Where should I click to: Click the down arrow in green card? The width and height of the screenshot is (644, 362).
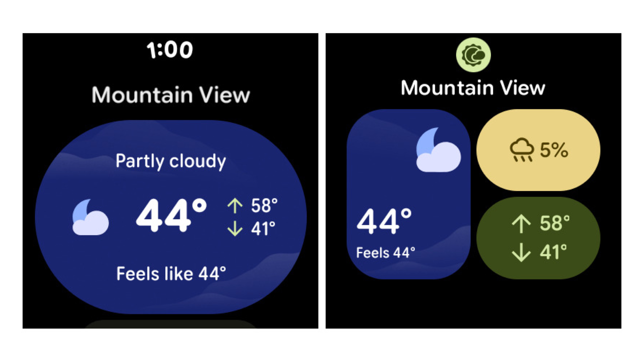coord(521,252)
